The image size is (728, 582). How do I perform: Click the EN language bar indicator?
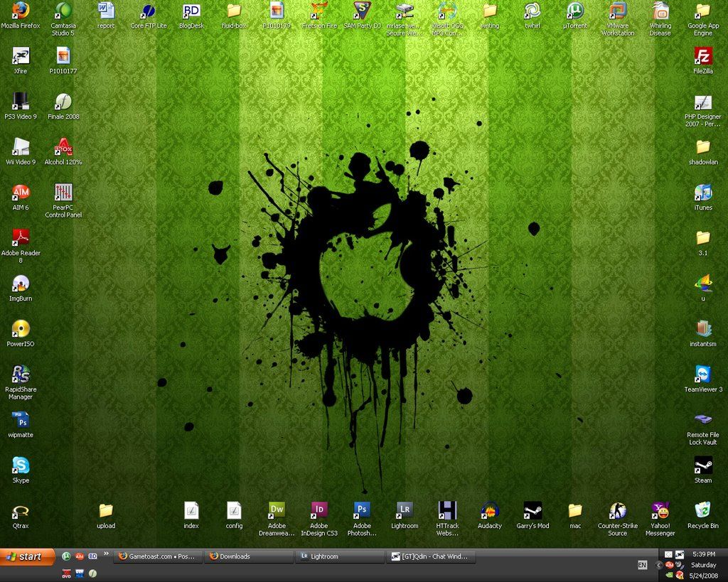pyautogui.click(x=642, y=565)
